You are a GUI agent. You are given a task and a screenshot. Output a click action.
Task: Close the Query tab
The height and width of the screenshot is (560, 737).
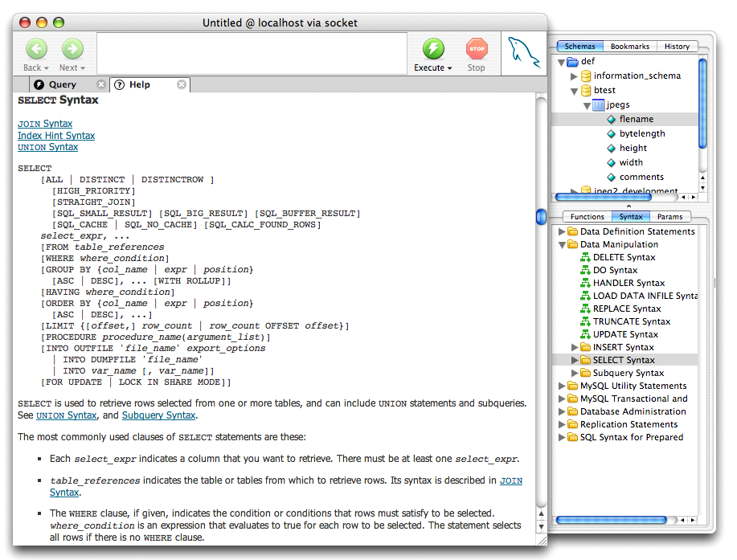101,84
